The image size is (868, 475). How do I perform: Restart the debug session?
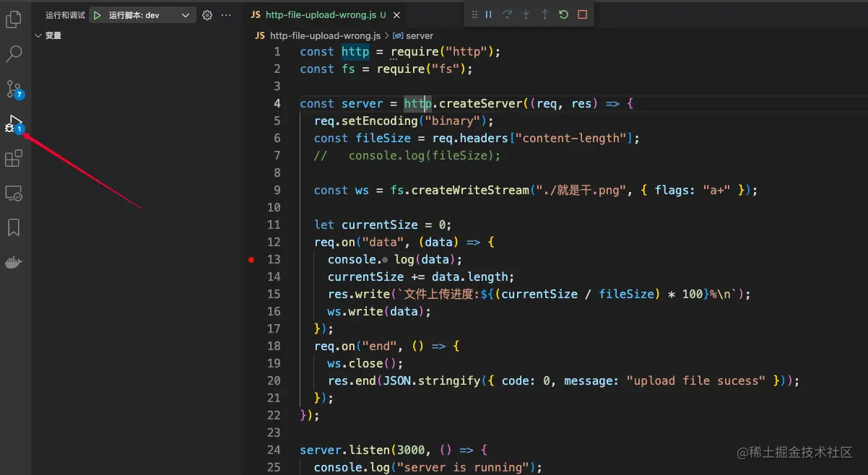(563, 14)
